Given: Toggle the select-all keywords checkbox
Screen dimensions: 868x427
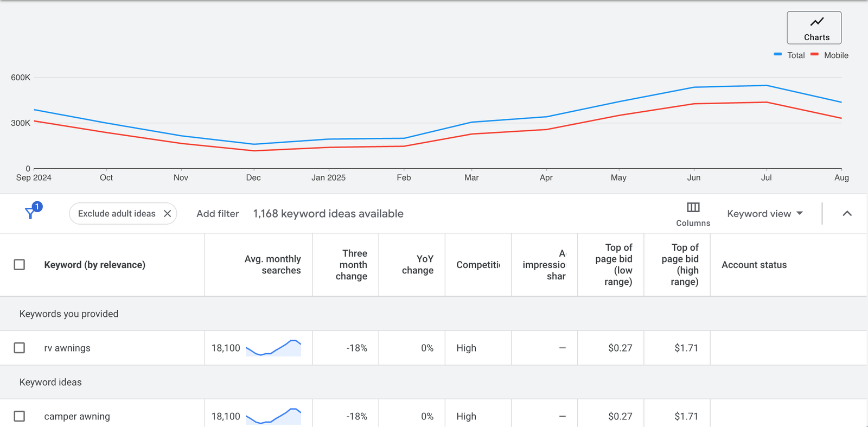Looking at the screenshot, I should point(20,265).
